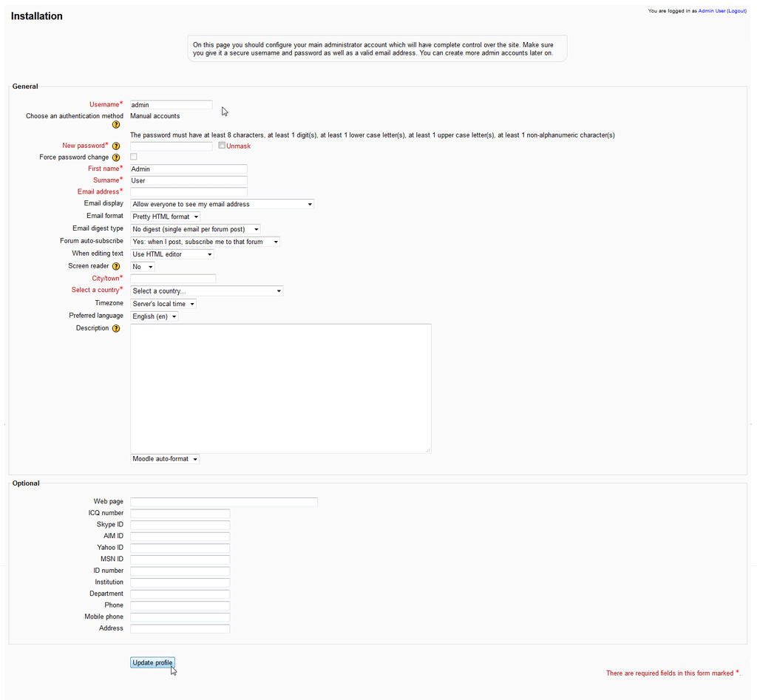Image resolution: width=757 pixels, height=700 pixels.
Task: Click help icon next to New password
Action: click(116, 146)
